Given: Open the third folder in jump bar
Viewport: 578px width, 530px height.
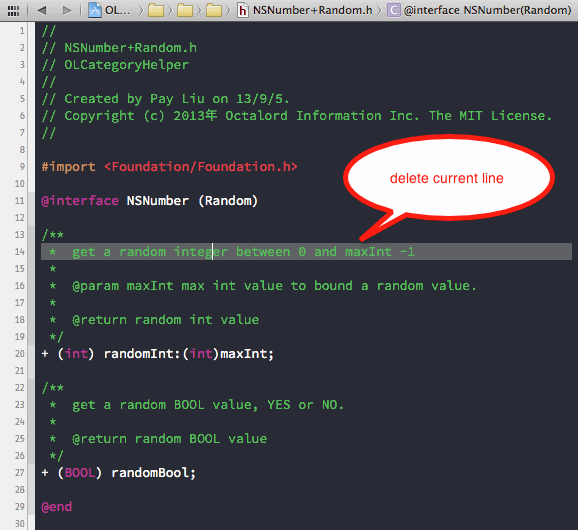Looking at the screenshot, I should click(x=214, y=10).
